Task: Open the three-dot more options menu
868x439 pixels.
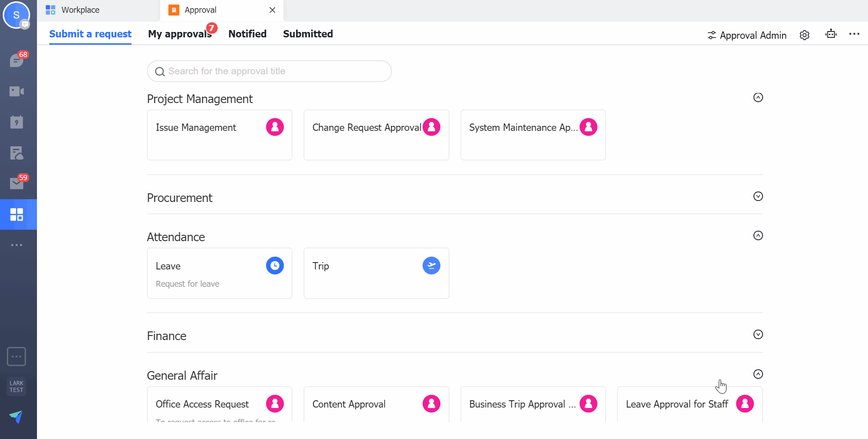Action: [854, 34]
